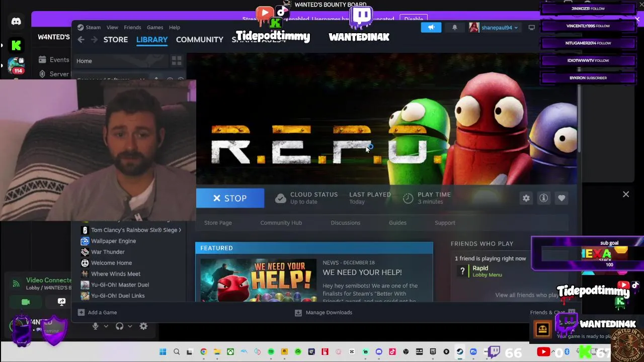644x362 pixels.
Task: Switch to the COMMUNITY tab
Action: (x=200, y=40)
